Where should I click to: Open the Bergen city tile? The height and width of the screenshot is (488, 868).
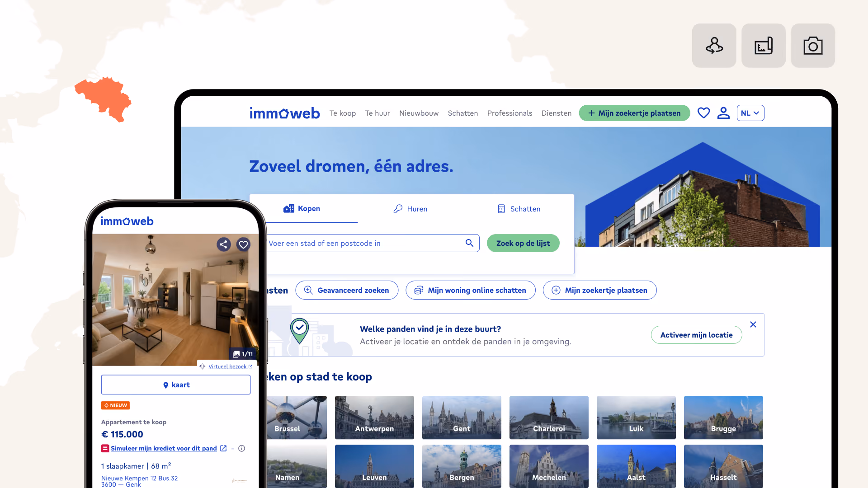coord(462,466)
